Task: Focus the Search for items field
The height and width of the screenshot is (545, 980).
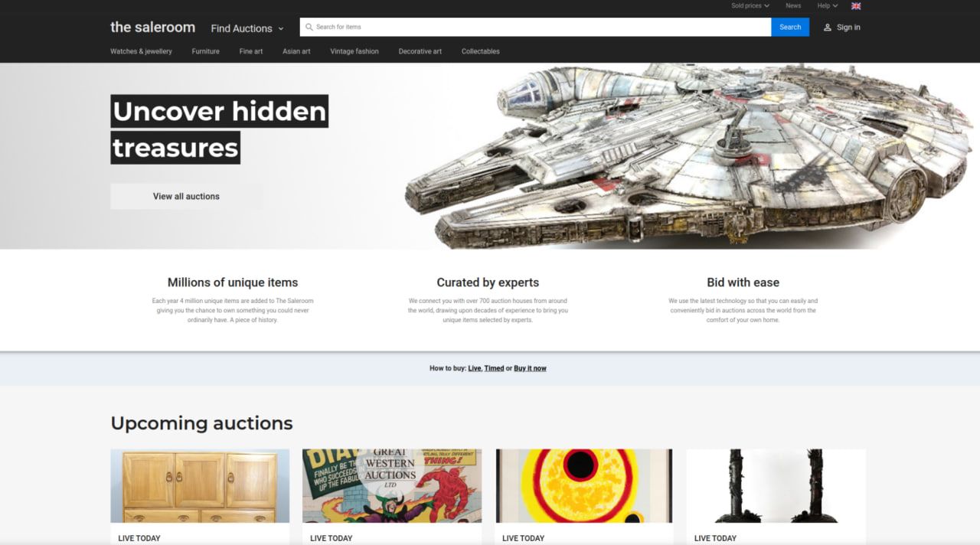Action: (x=535, y=27)
